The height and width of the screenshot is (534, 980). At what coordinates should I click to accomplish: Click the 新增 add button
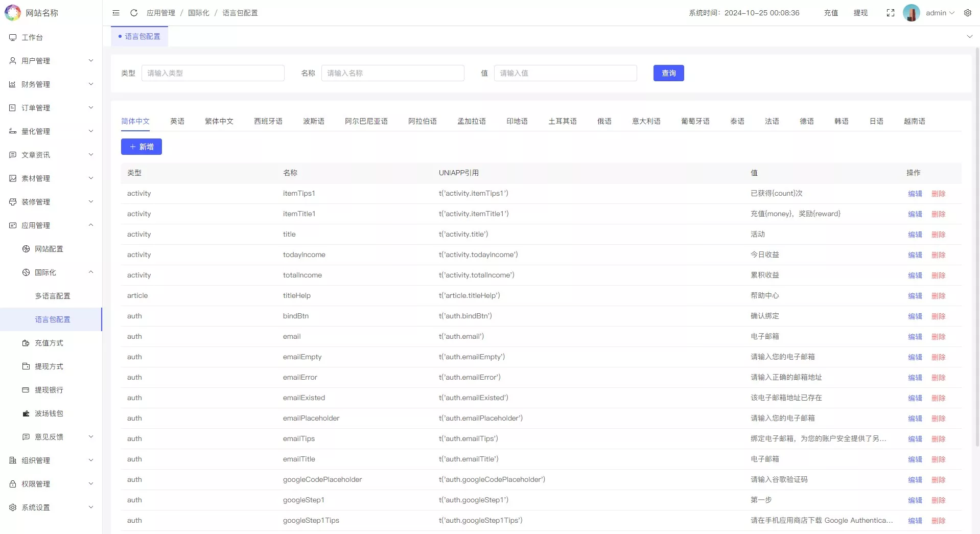click(142, 147)
